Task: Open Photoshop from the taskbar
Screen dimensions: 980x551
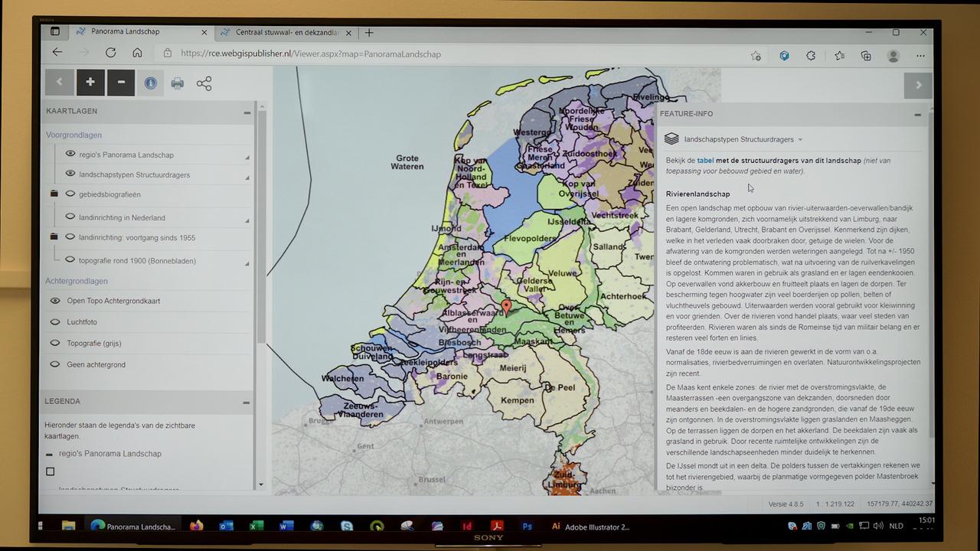Action: coord(527,526)
